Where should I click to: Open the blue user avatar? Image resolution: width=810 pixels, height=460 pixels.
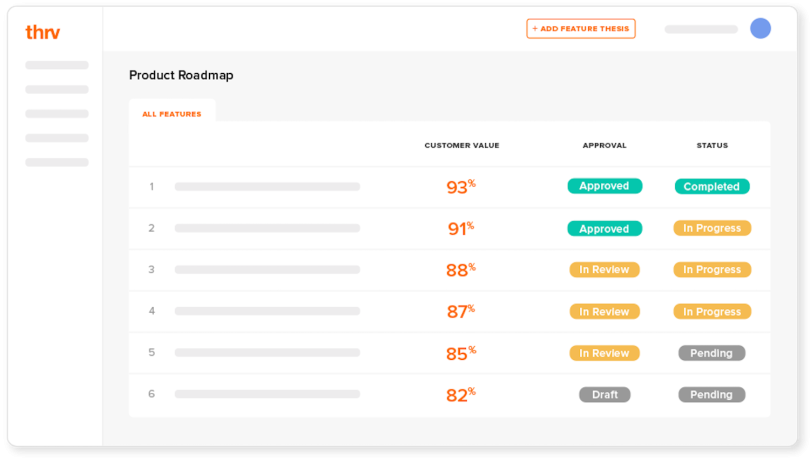pyautogui.click(x=760, y=28)
